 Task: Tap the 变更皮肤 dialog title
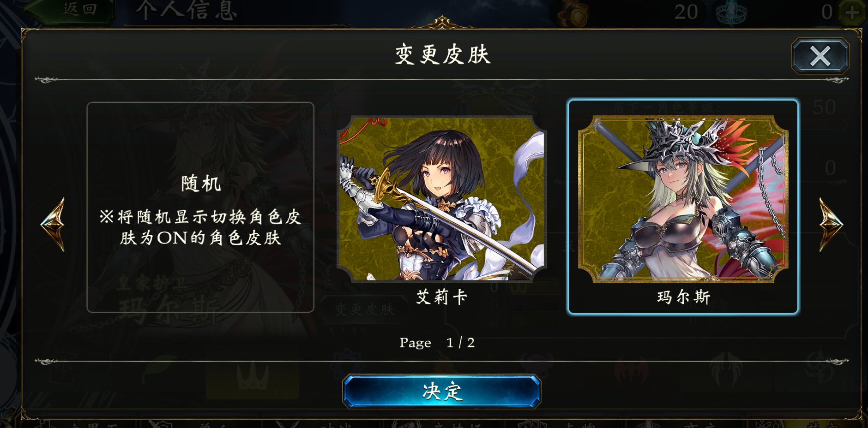442,54
